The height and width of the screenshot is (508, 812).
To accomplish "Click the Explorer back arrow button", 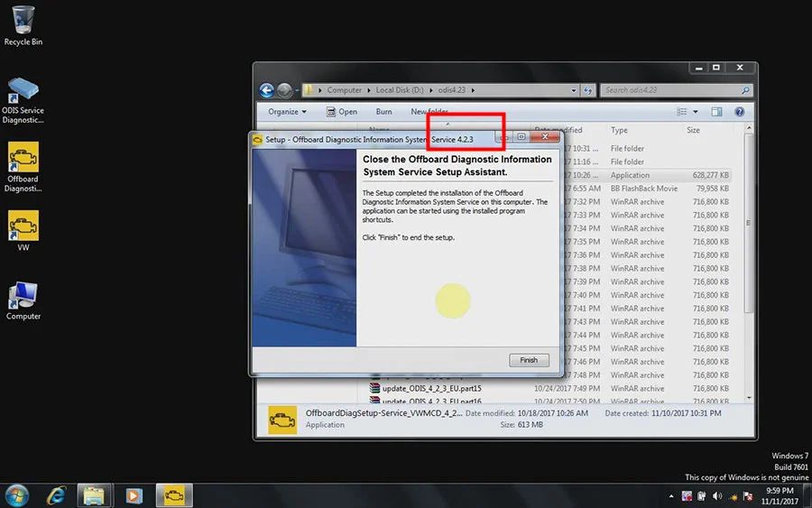I will [267, 90].
